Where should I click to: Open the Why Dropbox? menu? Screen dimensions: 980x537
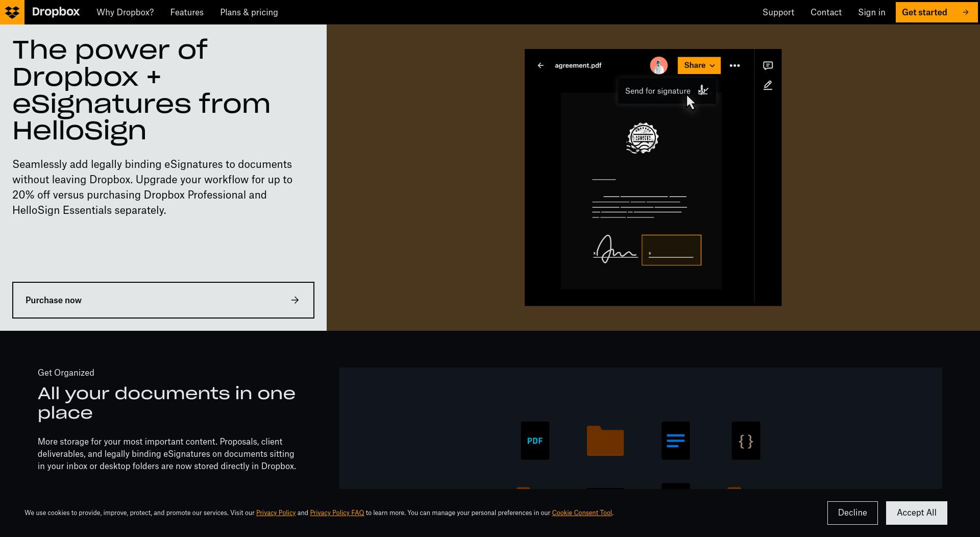tap(125, 12)
